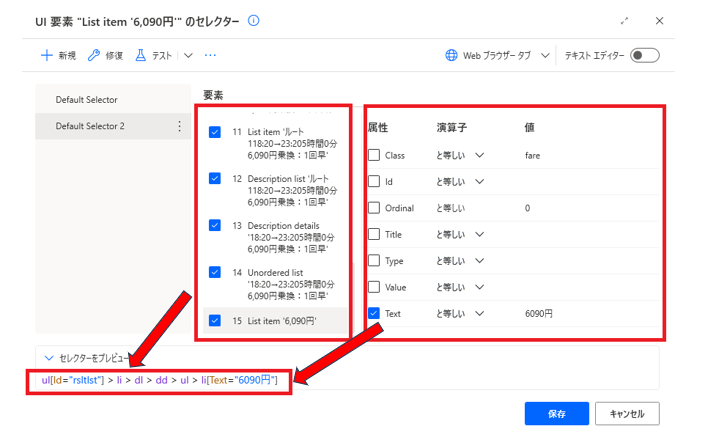Enable the Ordinal attribute checkbox
The height and width of the screenshot is (432, 707).
pyautogui.click(x=374, y=208)
